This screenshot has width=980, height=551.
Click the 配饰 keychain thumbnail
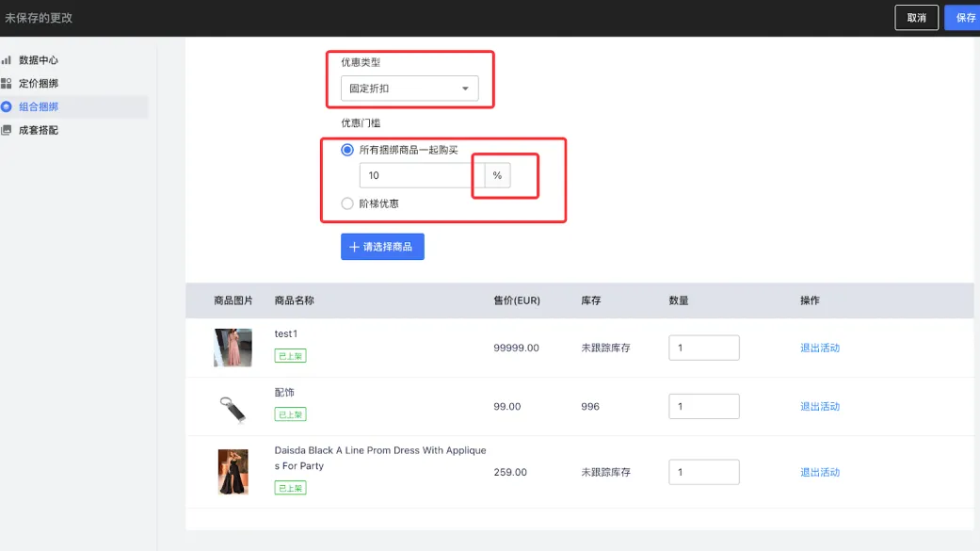click(233, 410)
